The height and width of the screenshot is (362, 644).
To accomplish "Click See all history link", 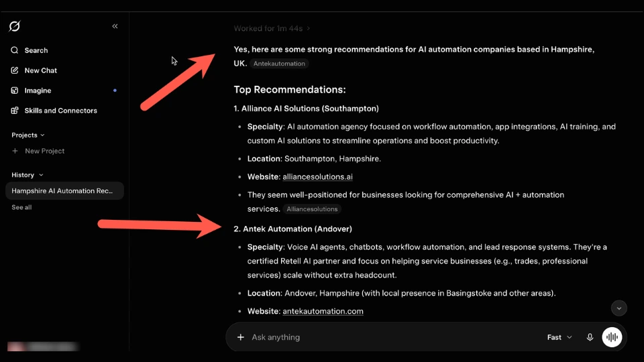I will pos(21,207).
